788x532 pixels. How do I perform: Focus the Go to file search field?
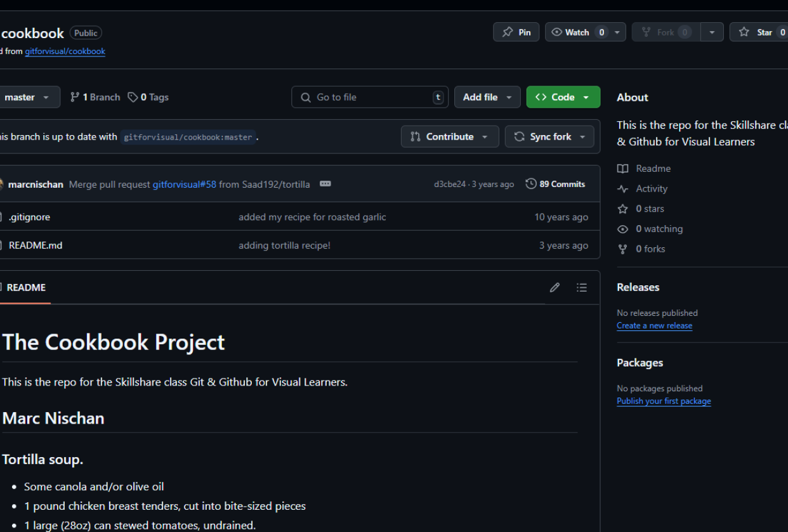coord(370,97)
